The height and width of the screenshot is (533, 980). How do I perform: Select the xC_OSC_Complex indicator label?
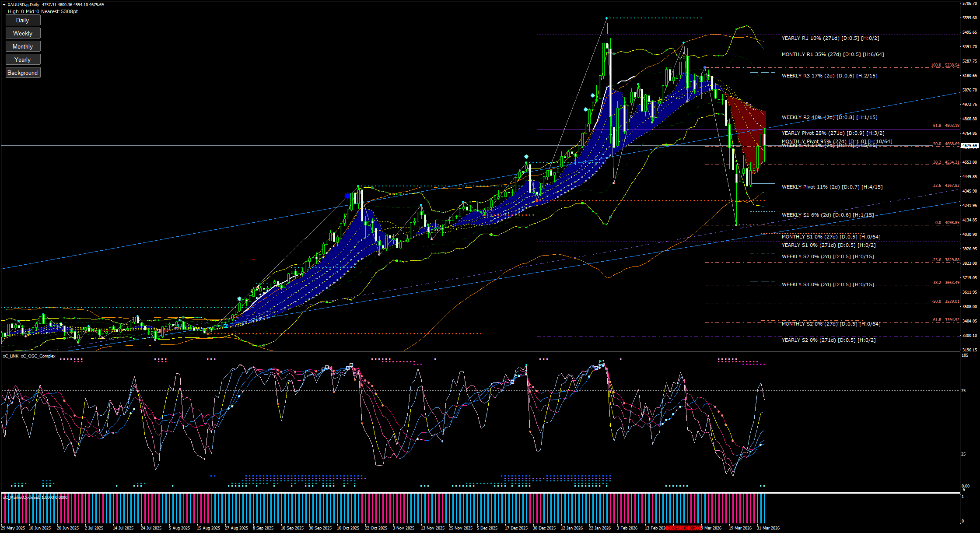point(38,356)
